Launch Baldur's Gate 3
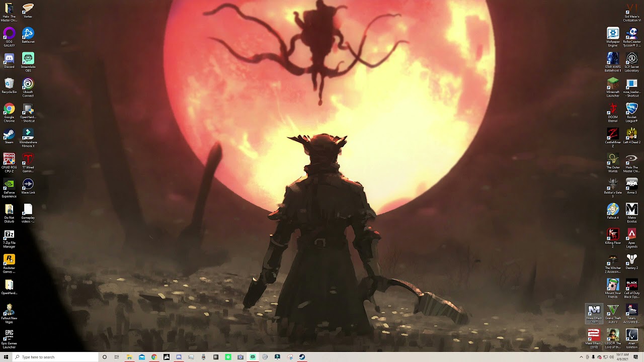644x362 pixels. [x=613, y=189]
